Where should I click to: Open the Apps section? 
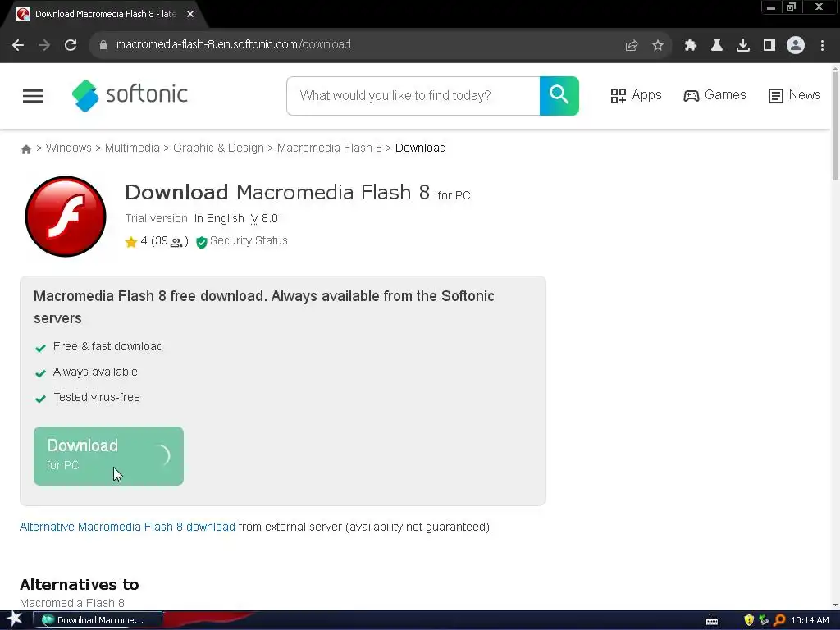click(636, 95)
